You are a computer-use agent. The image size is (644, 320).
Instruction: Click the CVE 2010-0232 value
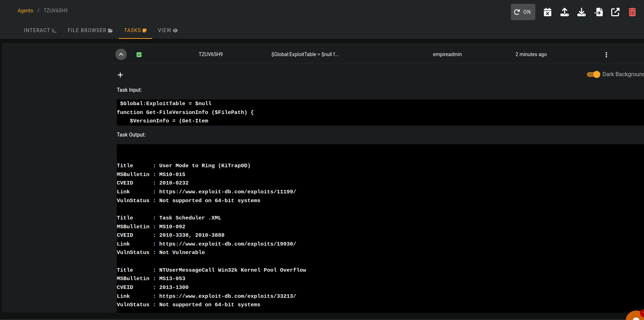click(x=174, y=183)
